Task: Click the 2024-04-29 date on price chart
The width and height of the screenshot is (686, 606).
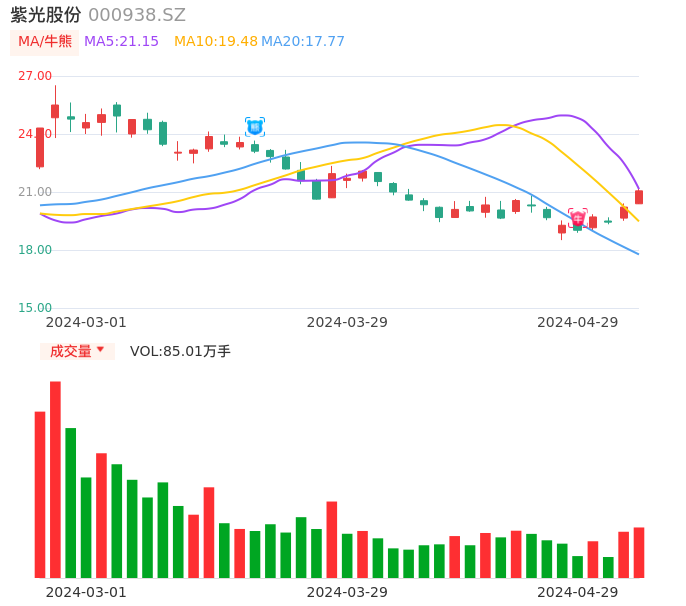Action: (x=578, y=322)
